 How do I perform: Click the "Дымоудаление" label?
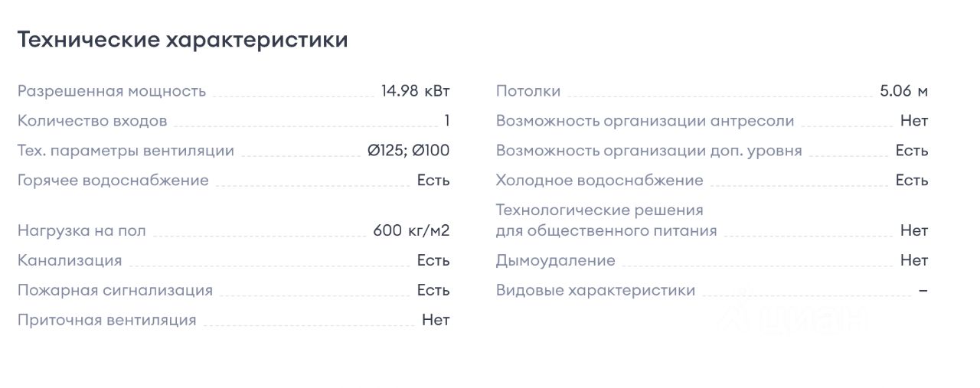(x=555, y=260)
